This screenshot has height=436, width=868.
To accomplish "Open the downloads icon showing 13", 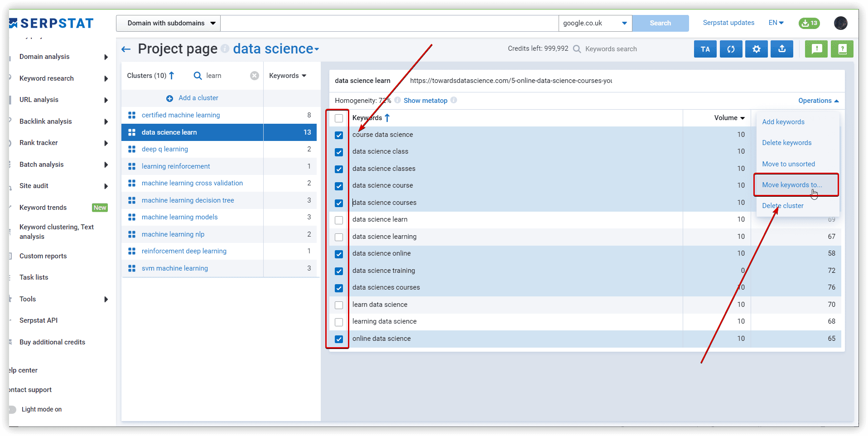I will coord(809,23).
